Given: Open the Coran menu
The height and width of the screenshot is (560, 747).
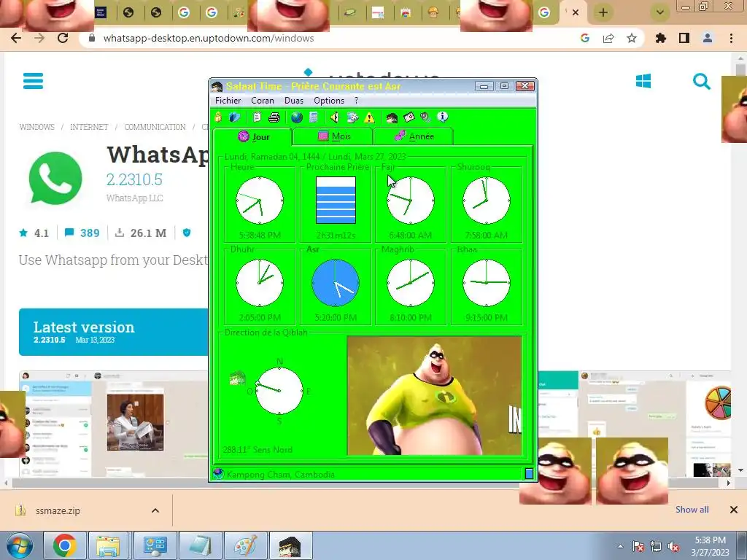Looking at the screenshot, I should coord(263,101).
